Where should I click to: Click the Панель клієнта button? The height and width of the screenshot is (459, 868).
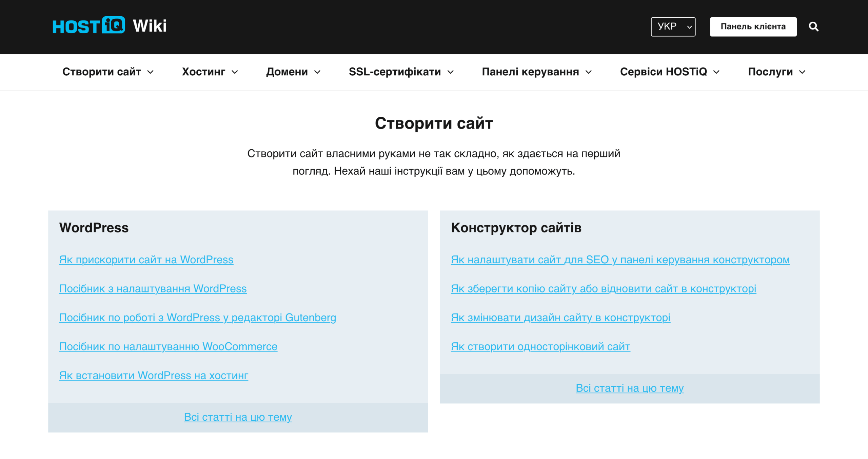pyautogui.click(x=753, y=26)
